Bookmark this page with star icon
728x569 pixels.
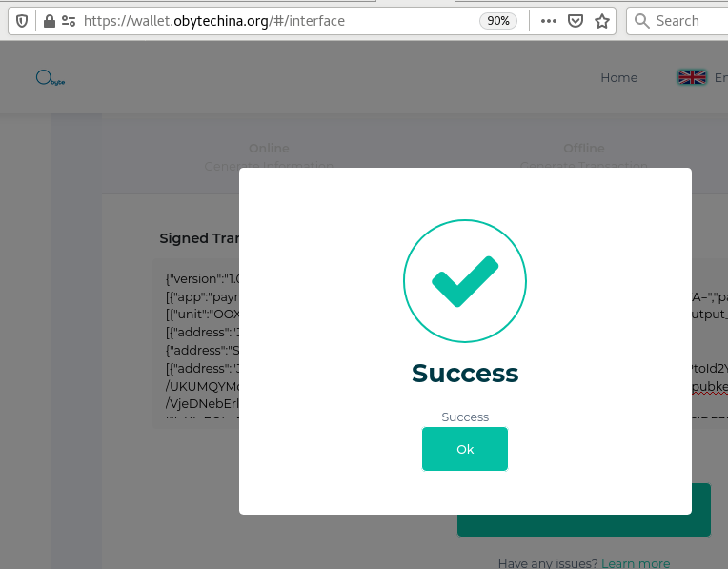point(602,21)
